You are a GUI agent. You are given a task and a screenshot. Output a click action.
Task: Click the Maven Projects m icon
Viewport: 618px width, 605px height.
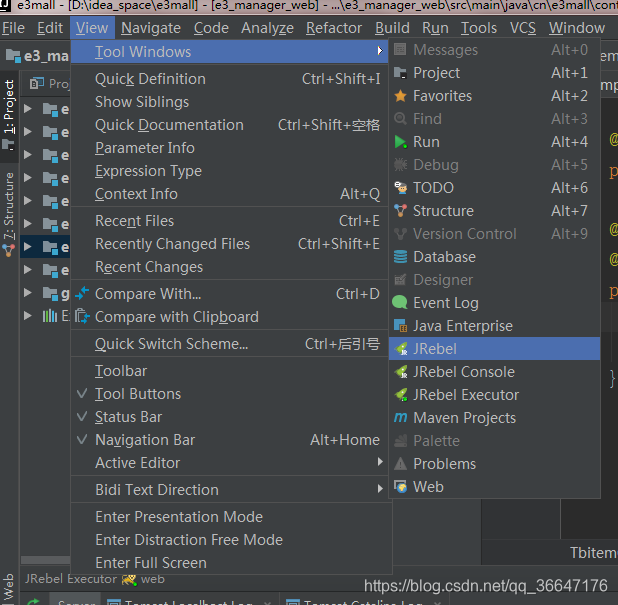[x=400, y=418]
